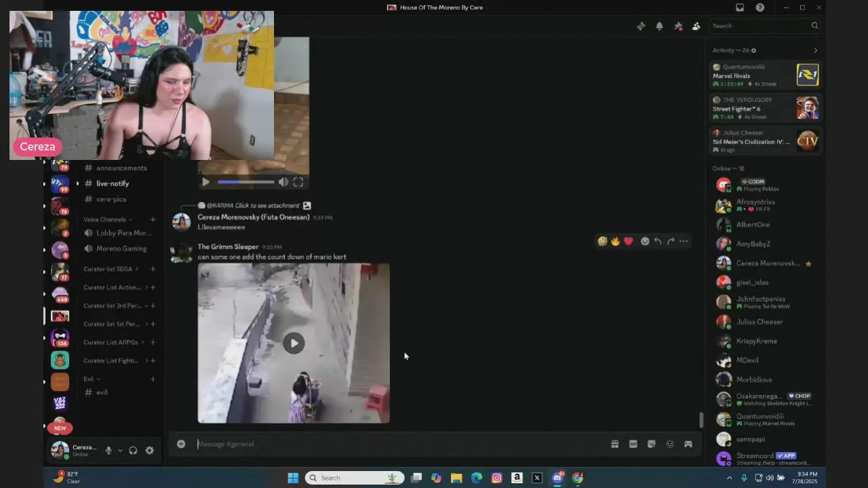The image size is (868, 488).
Task: Open the GIF picker
Action: [x=633, y=444]
